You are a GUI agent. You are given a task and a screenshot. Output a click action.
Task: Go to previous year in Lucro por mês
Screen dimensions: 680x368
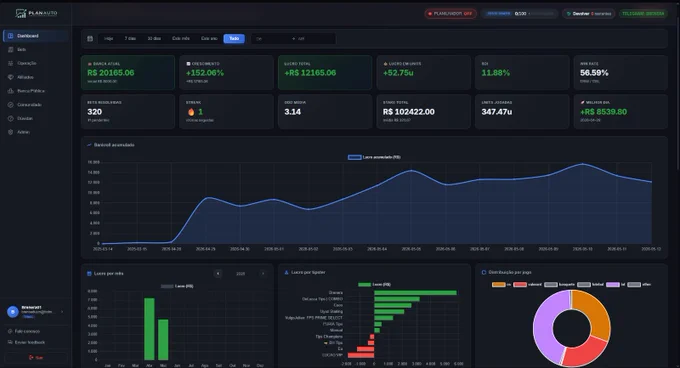coord(218,274)
